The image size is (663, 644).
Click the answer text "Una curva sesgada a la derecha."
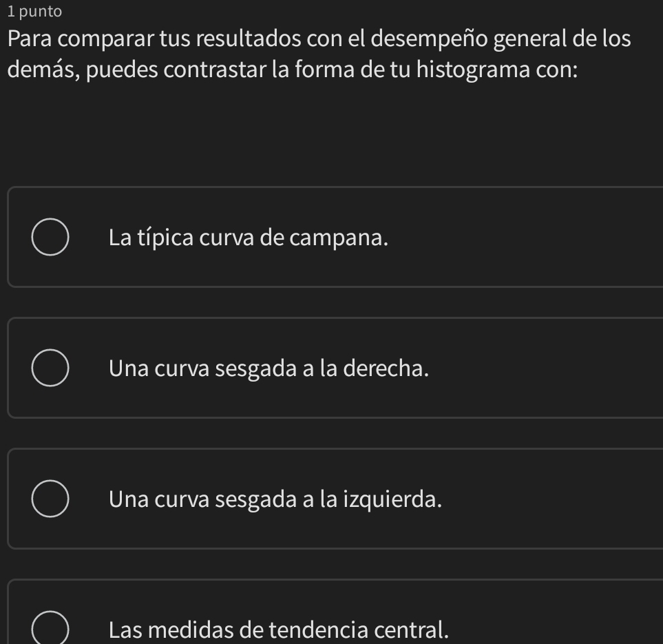[269, 369]
